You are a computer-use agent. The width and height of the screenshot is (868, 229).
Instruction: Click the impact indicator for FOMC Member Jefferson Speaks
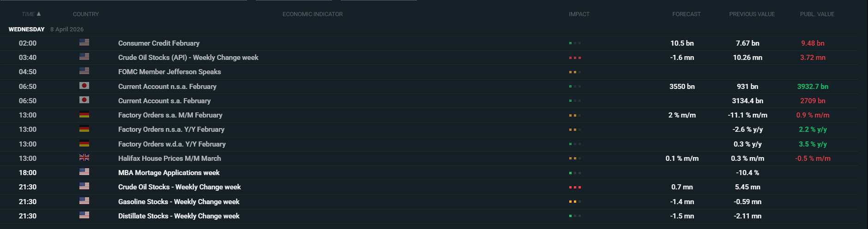pos(575,72)
